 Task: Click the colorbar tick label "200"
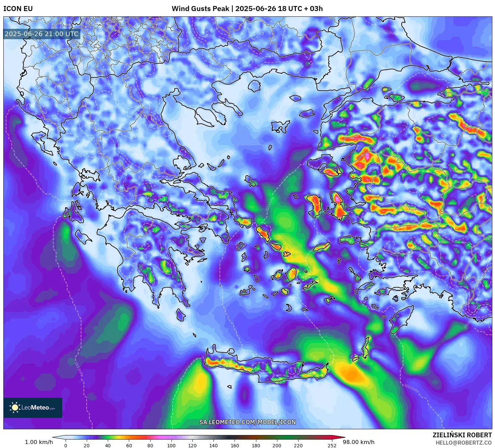(277, 446)
